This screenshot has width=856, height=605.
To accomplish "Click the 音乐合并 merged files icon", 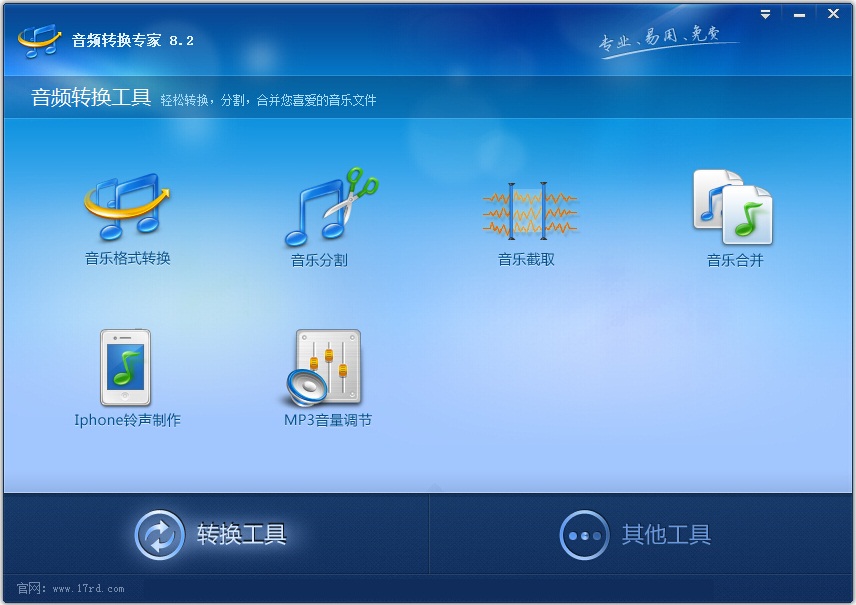I will [x=733, y=207].
